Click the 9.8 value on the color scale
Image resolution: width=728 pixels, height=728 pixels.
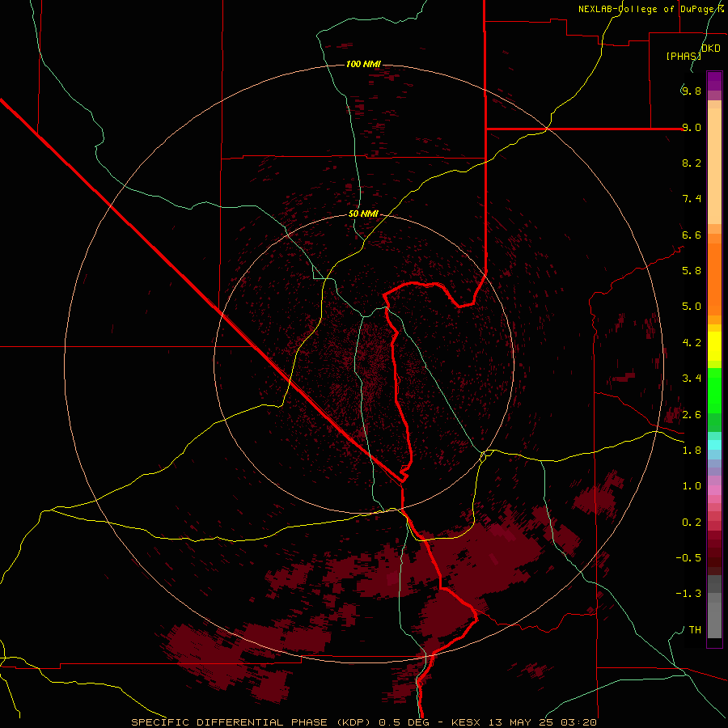(x=692, y=91)
